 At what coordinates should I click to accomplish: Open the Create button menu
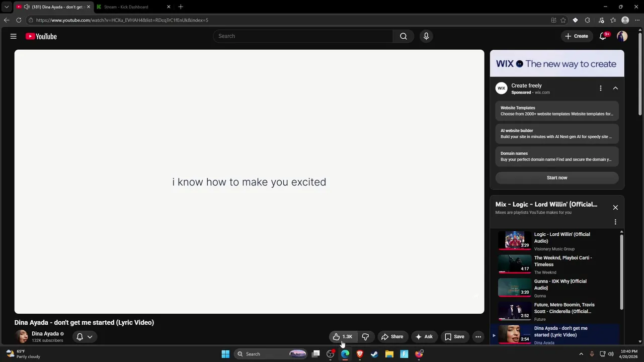tap(577, 36)
